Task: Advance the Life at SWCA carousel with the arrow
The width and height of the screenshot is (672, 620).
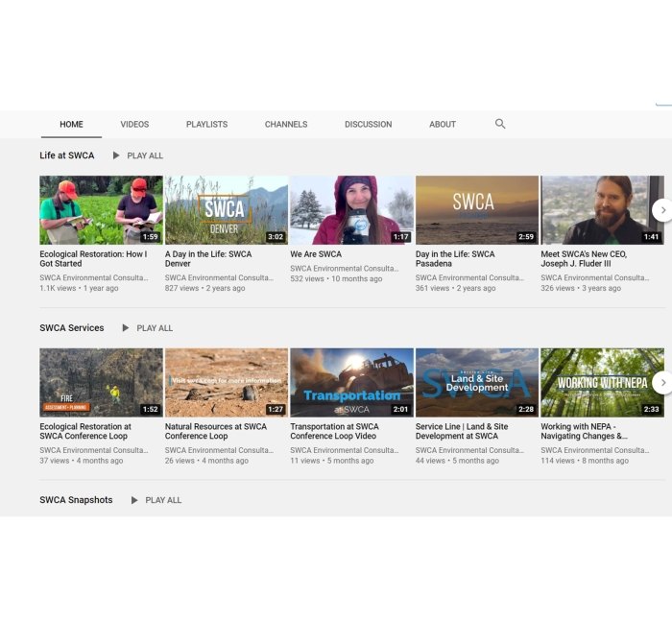Action: (662, 210)
